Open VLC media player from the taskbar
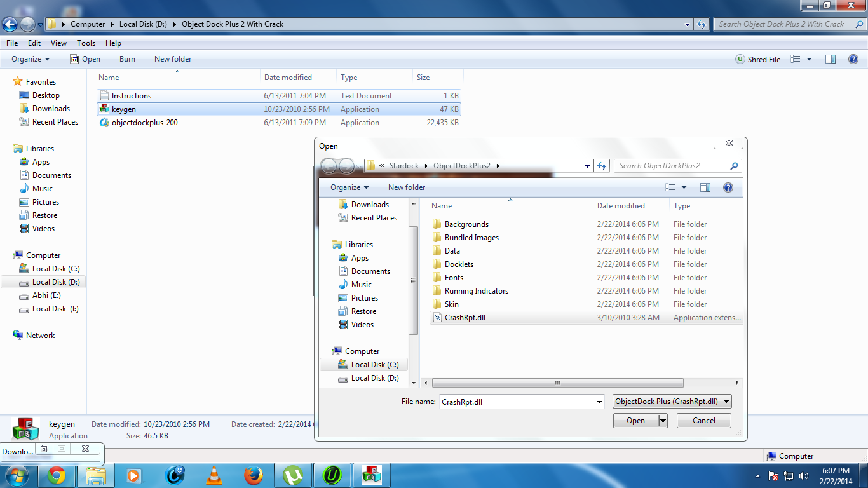This screenshot has height=488, width=868. coord(214,475)
